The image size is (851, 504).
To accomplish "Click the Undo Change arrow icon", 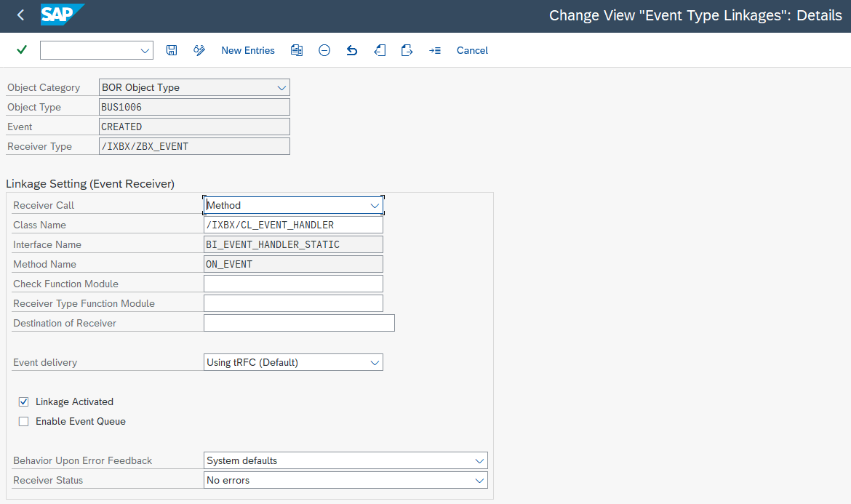I will (352, 50).
